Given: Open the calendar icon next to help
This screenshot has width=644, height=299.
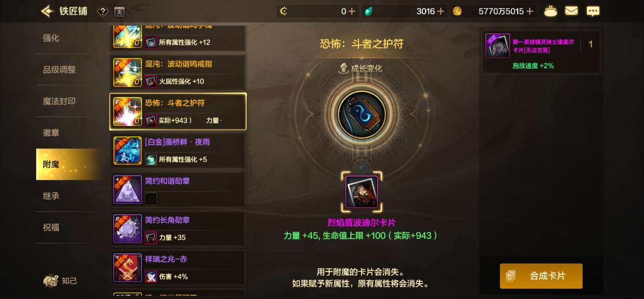Looking at the screenshot, I should (x=119, y=11).
